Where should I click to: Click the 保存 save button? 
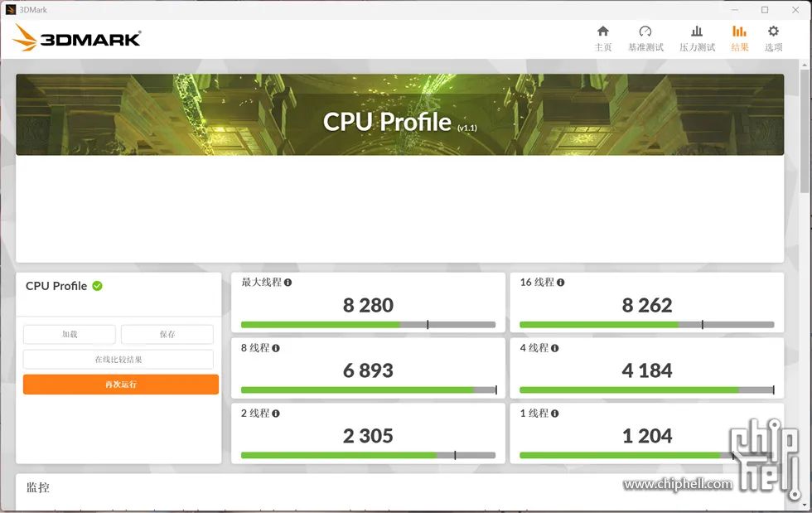point(167,334)
